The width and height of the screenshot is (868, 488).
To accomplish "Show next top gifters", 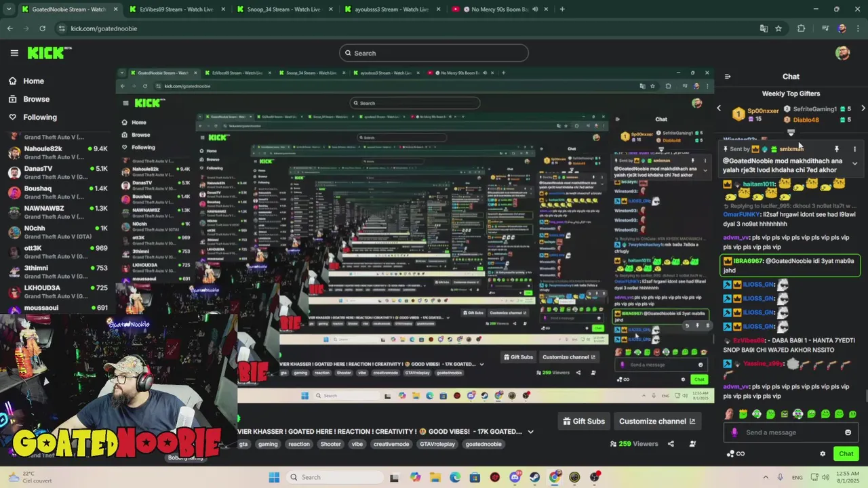I will [x=863, y=108].
